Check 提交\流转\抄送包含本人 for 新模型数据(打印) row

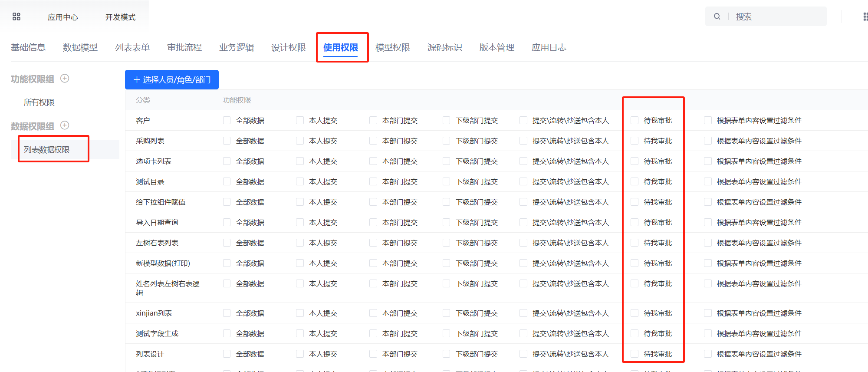pyautogui.click(x=523, y=263)
